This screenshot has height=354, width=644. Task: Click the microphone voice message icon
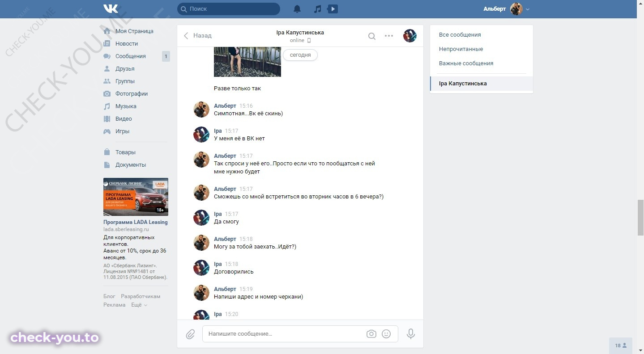[x=411, y=334]
